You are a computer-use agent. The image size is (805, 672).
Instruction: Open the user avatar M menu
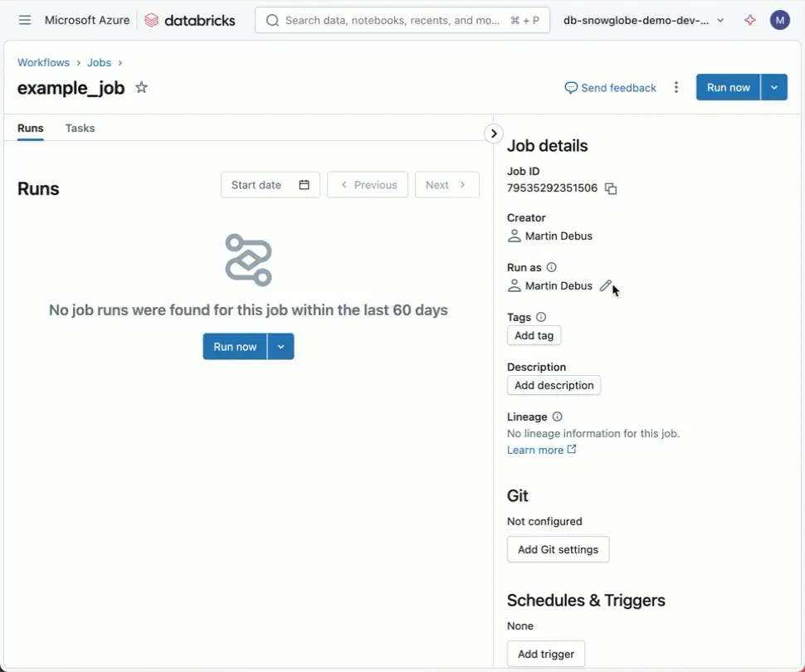tap(779, 20)
